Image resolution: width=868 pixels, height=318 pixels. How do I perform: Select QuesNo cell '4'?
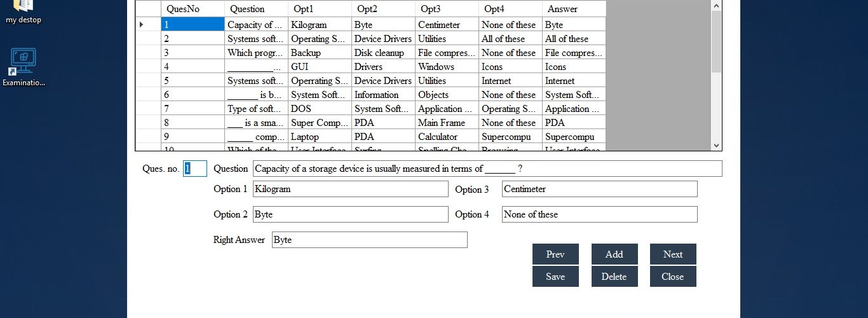pos(193,67)
